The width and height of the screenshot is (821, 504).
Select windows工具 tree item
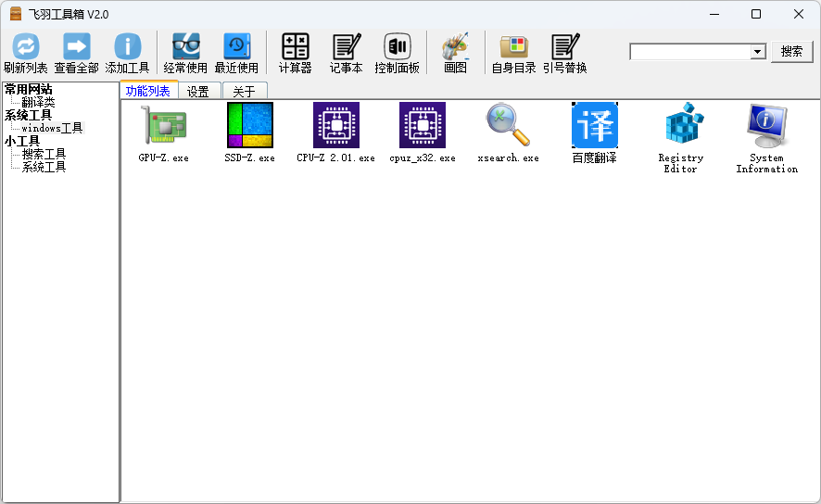coord(52,128)
